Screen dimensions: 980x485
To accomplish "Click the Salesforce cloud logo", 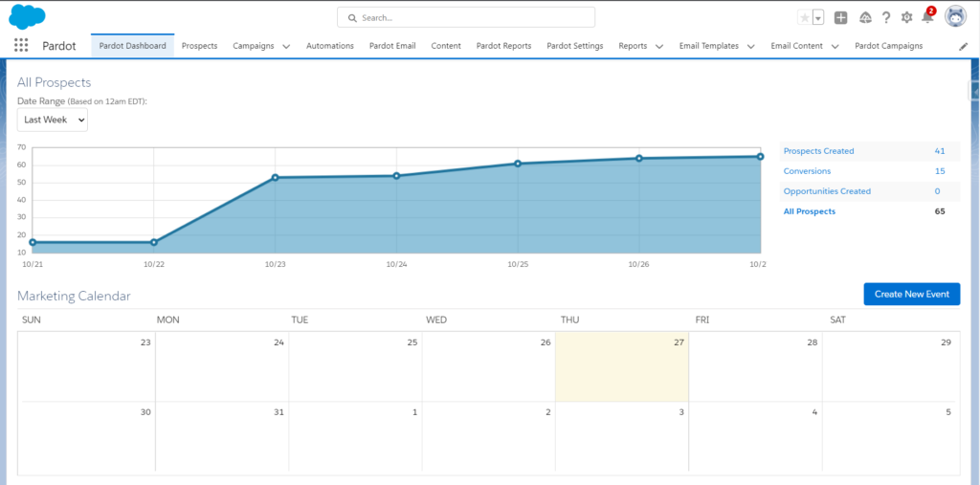I will [27, 16].
